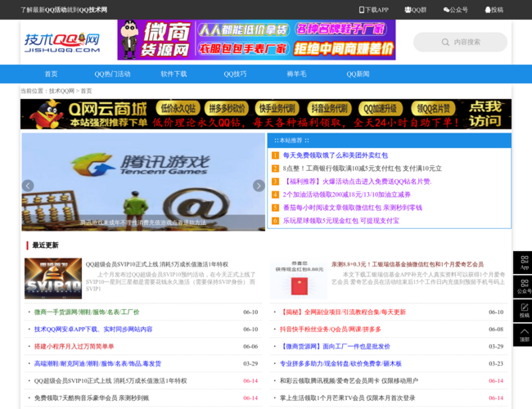This screenshot has width=532, height=409.
Task: Open 薅羊毛 navigation item
Action: [x=296, y=74]
